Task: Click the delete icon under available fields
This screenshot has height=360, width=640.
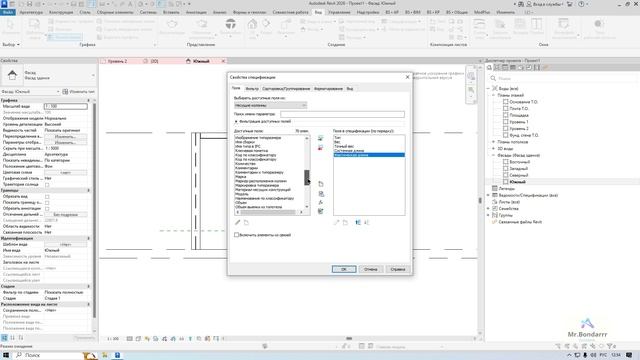Action: click(x=246, y=222)
